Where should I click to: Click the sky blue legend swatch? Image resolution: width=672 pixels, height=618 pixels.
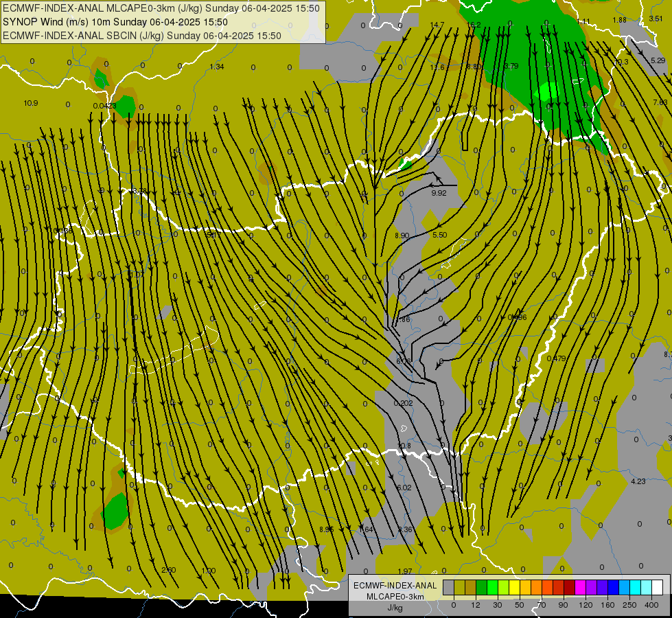625,587
